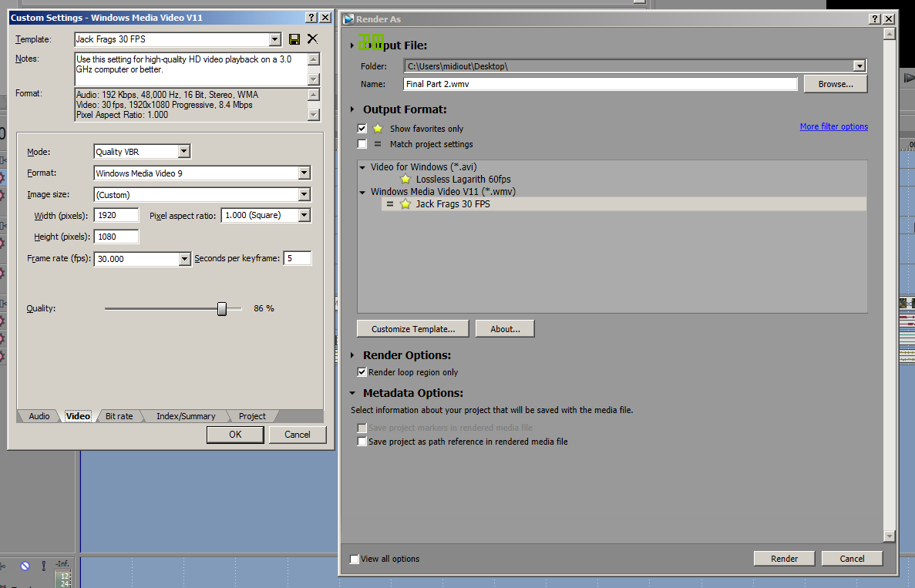Click OK in the Custom Settings dialog

235,435
